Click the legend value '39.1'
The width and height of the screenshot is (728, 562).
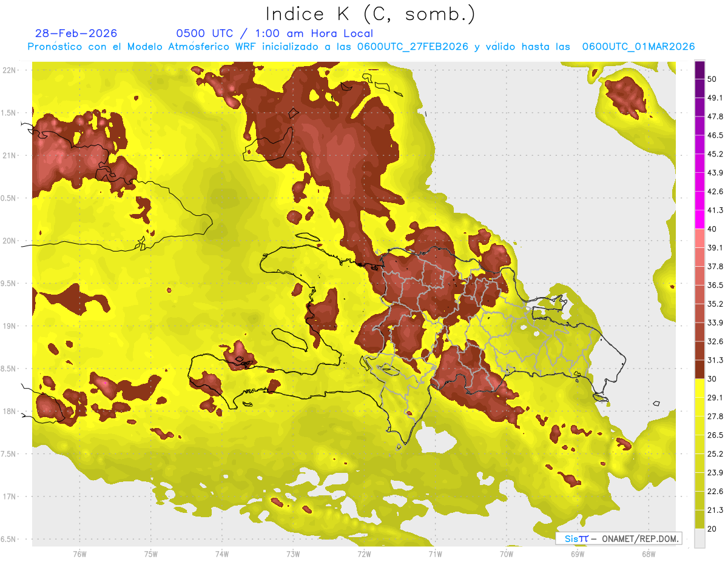pyautogui.click(x=715, y=247)
